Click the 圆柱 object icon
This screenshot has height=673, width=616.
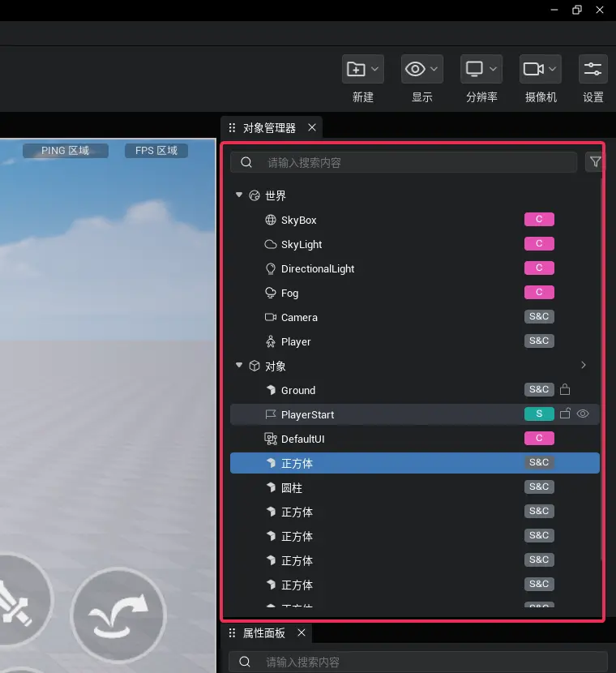pos(271,487)
